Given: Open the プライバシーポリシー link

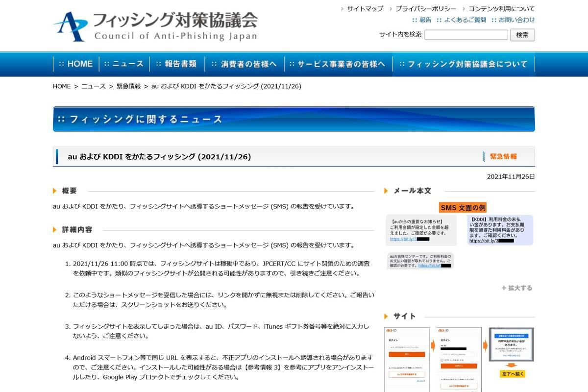Looking at the screenshot, I should pyautogui.click(x=425, y=9).
